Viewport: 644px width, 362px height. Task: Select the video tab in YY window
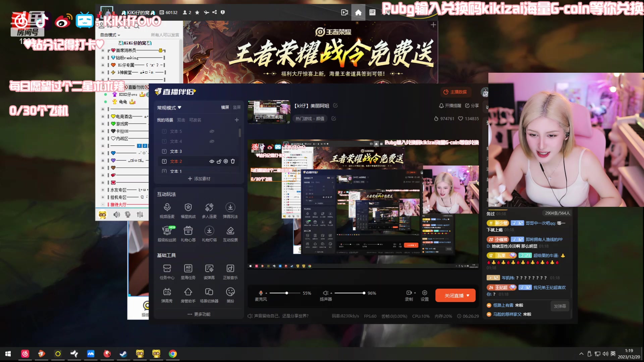coord(344,12)
